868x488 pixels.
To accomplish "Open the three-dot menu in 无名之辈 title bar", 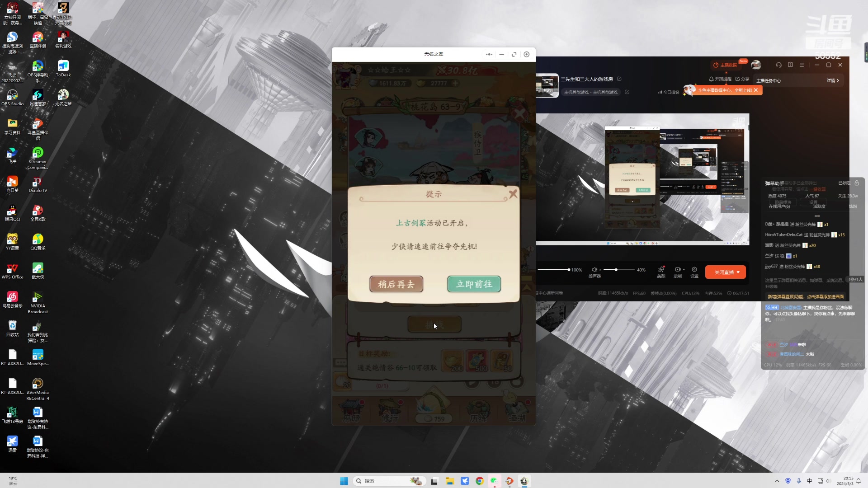I will tap(489, 54).
